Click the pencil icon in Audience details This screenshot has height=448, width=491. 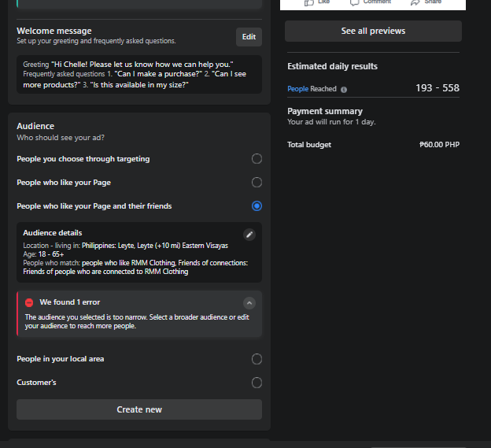pos(249,235)
